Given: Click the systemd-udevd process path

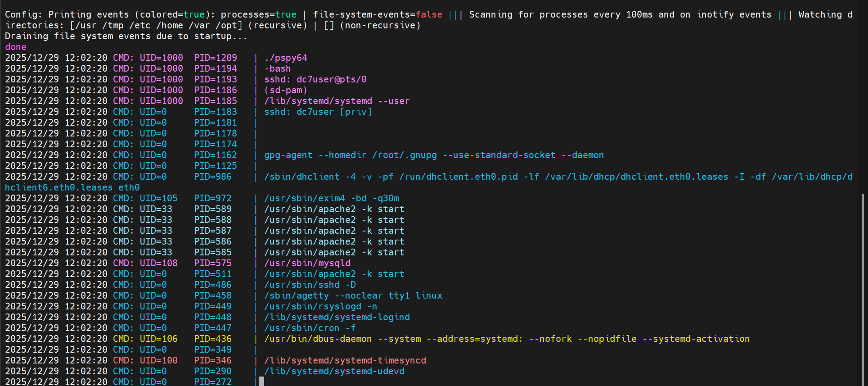Looking at the screenshot, I should tap(334, 372).
